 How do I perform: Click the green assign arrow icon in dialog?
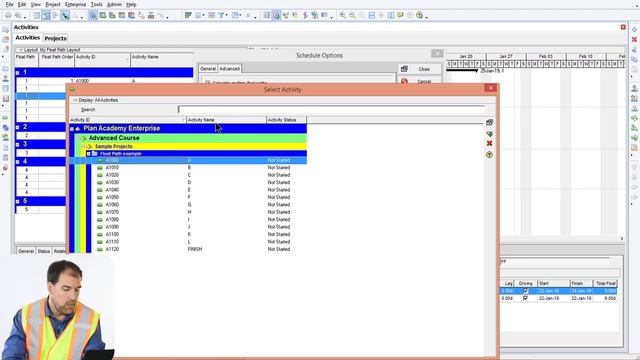(x=489, y=133)
